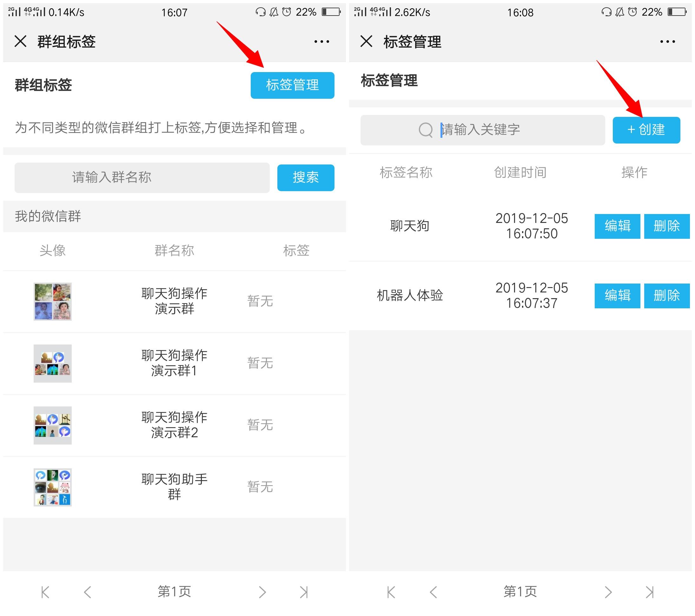Go to next page in group list
695x616 pixels.
pos(262,592)
